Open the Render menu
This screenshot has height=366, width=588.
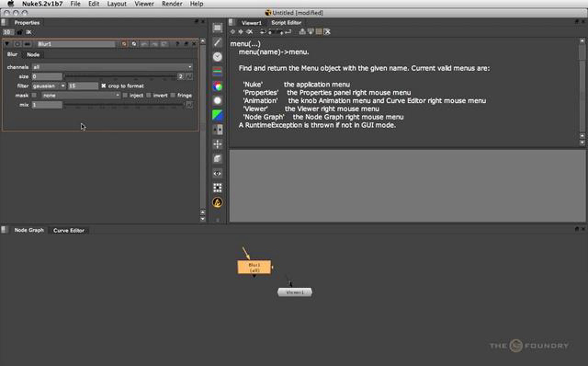(172, 4)
